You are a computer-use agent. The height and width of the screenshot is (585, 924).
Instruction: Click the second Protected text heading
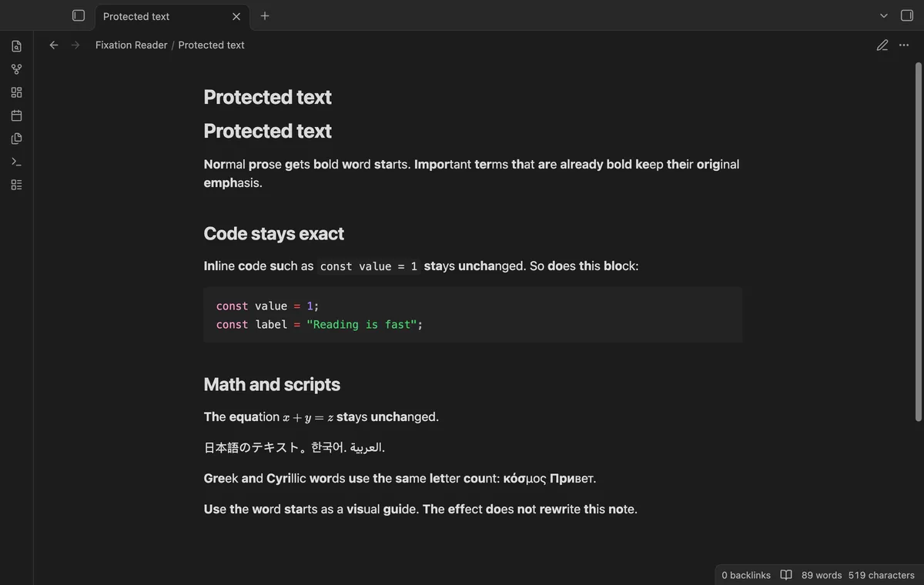point(267,131)
